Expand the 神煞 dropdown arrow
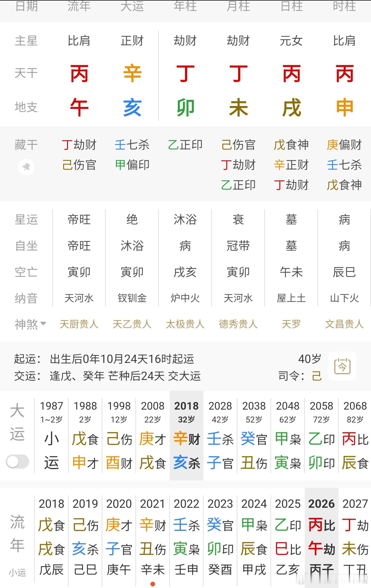Image resolution: width=371 pixels, height=588 pixels. click(x=43, y=324)
